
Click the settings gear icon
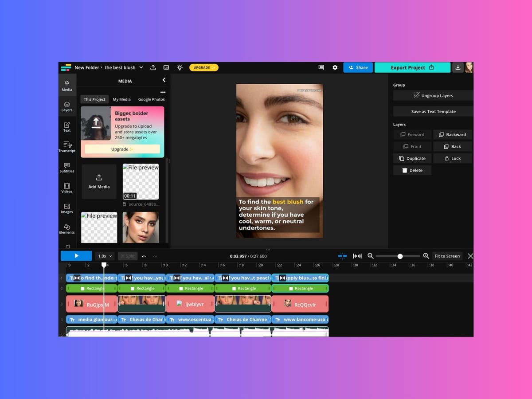(x=335, y=67)
